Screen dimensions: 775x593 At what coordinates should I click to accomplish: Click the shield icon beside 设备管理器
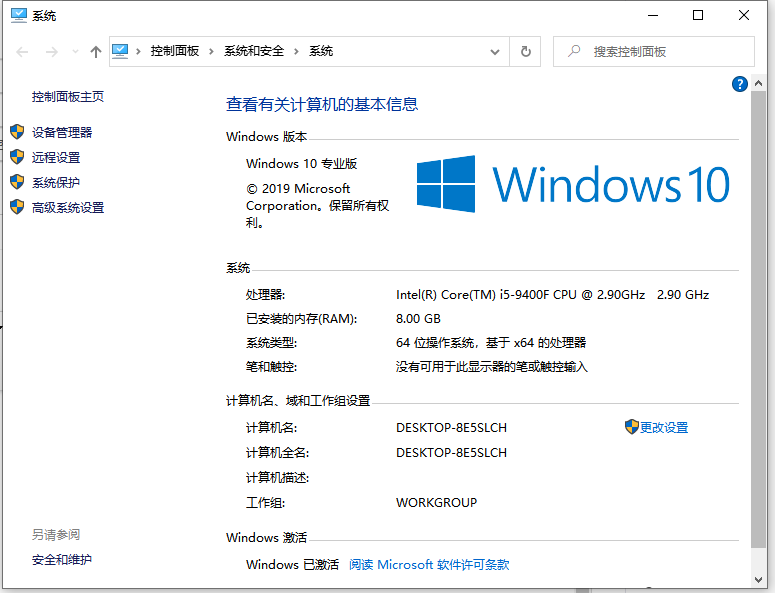(16, 132)
